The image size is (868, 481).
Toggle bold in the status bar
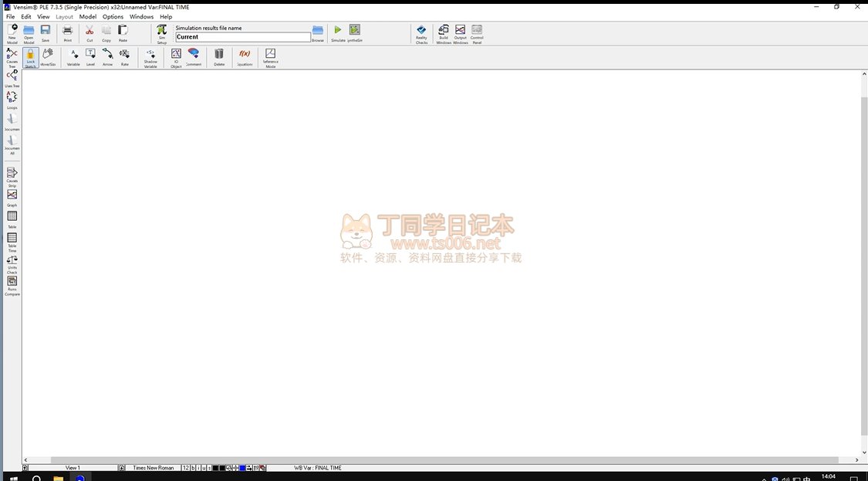[x=193, y=468]
